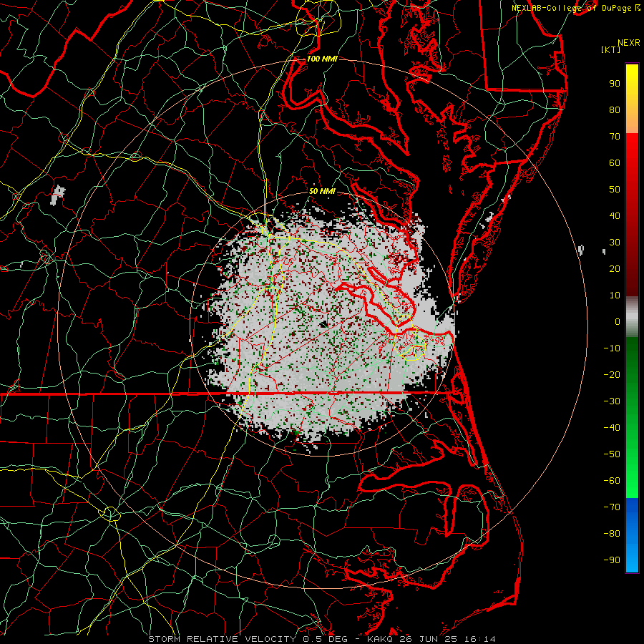This screenshot has height=644, width=644.
Task: Click the -50 value on the color scale
Action: [x=612, y=454]
